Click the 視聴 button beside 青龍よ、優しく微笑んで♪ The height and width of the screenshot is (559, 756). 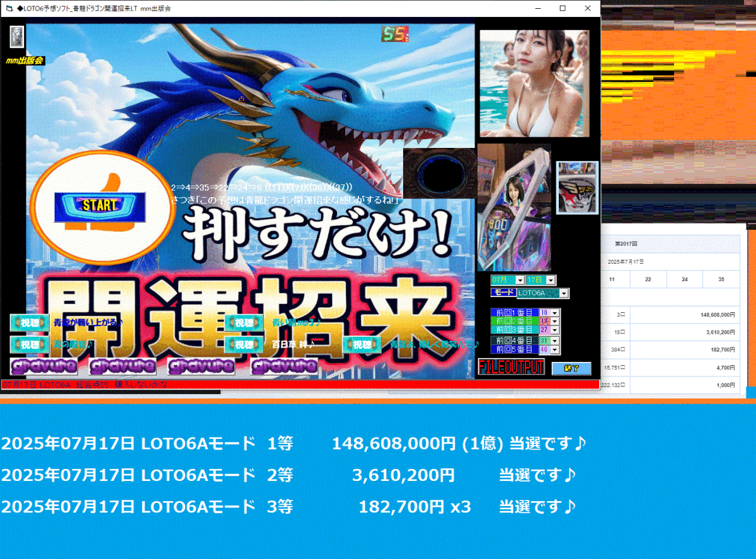coord(362,344)
